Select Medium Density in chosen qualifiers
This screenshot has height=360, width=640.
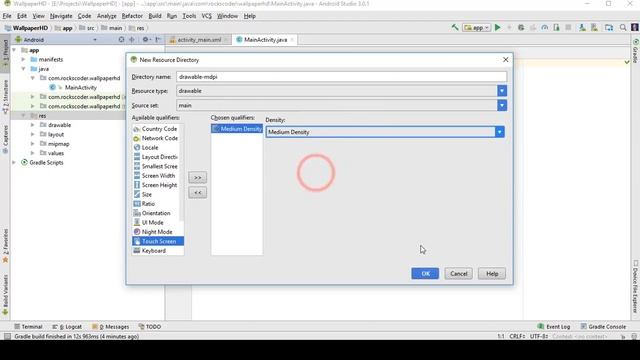237,129
